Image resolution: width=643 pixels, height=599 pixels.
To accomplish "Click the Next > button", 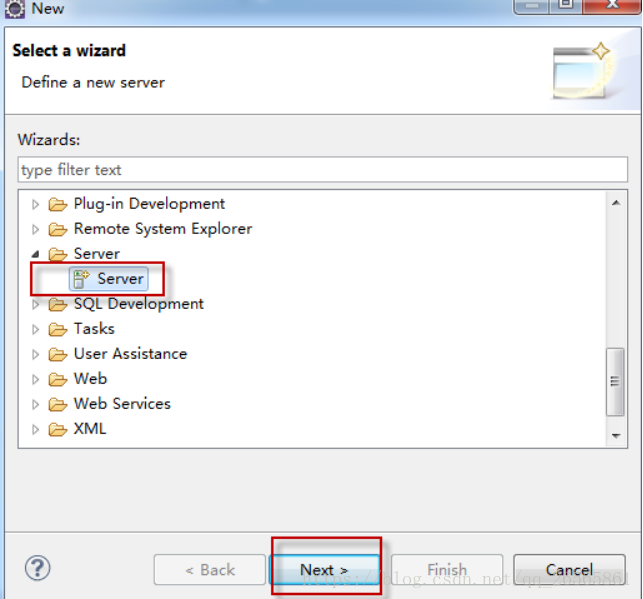I will (x=324, y=569).
